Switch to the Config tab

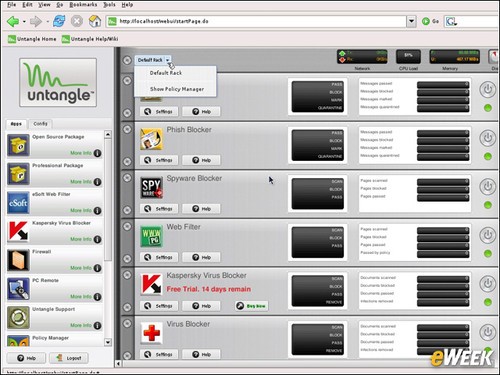40,124
